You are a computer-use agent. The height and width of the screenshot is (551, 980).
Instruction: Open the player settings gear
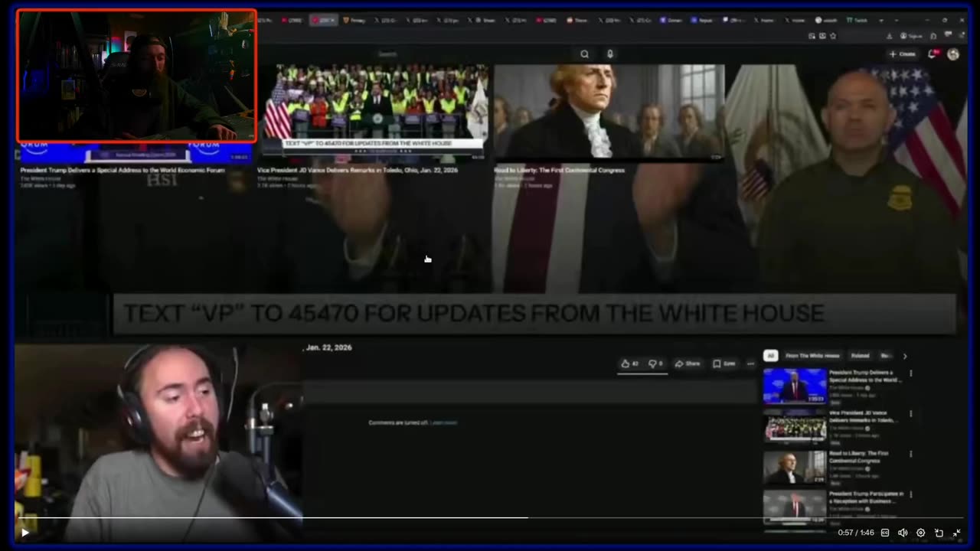pos(920,533)
